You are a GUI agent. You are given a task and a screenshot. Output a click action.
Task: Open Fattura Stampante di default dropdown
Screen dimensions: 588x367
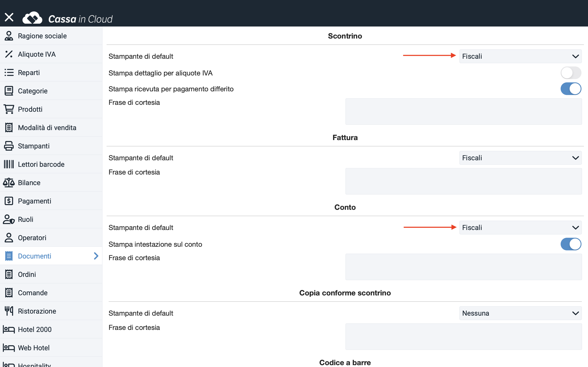(x=520, y=158)
